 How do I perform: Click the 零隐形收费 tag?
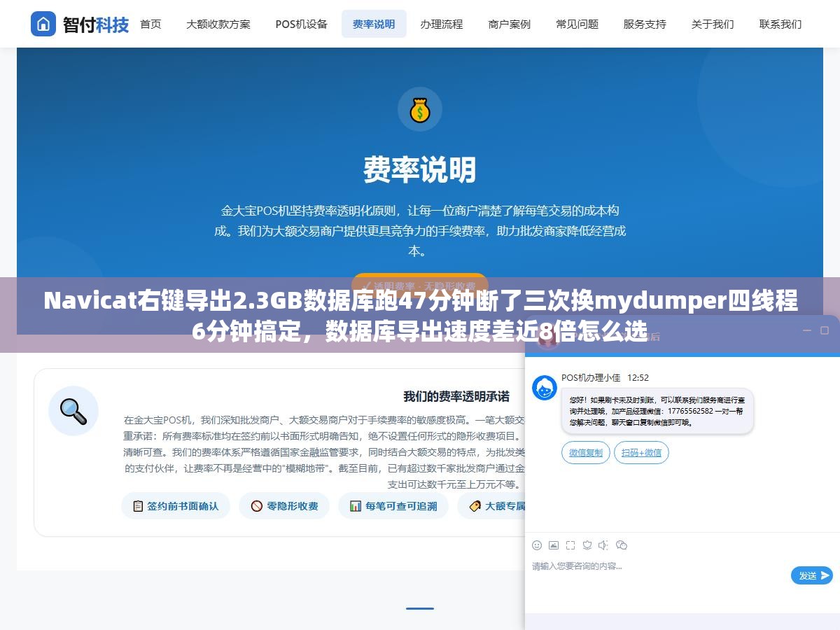[x=284, y=505]
